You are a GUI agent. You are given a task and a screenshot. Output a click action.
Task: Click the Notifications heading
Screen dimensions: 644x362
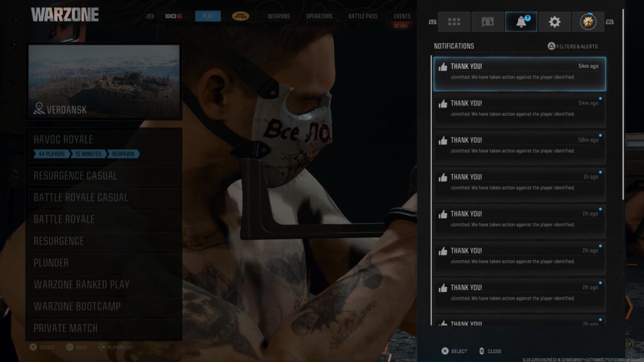tap(454, 46)
